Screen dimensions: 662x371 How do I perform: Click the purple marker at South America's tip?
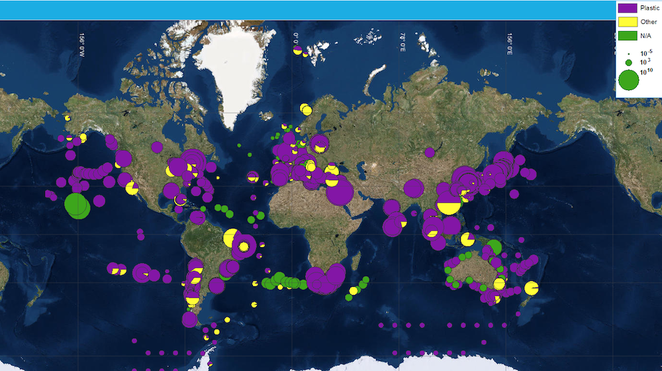coord(190,320)
